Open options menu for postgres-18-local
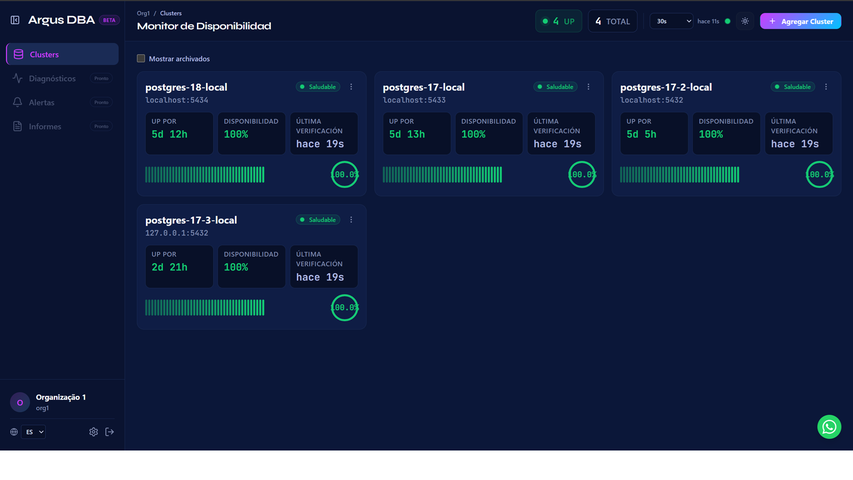This screenshot has width=853, height=480. pos(351,87)
